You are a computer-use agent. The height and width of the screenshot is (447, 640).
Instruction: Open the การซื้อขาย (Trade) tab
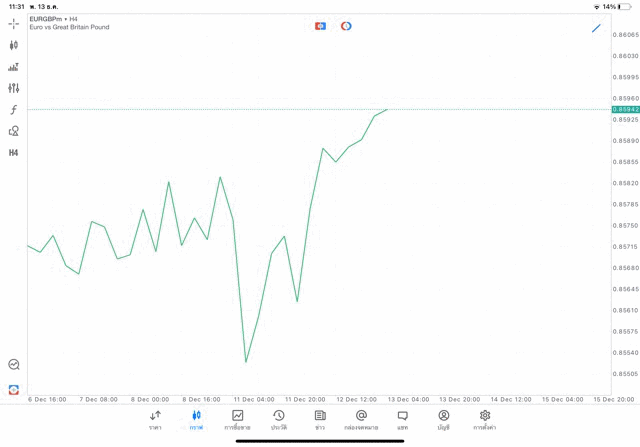pos(237,420)
